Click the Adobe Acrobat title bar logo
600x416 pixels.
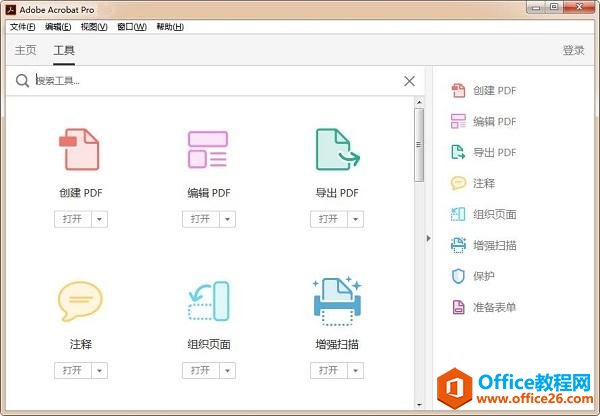[x=11, y=10]
